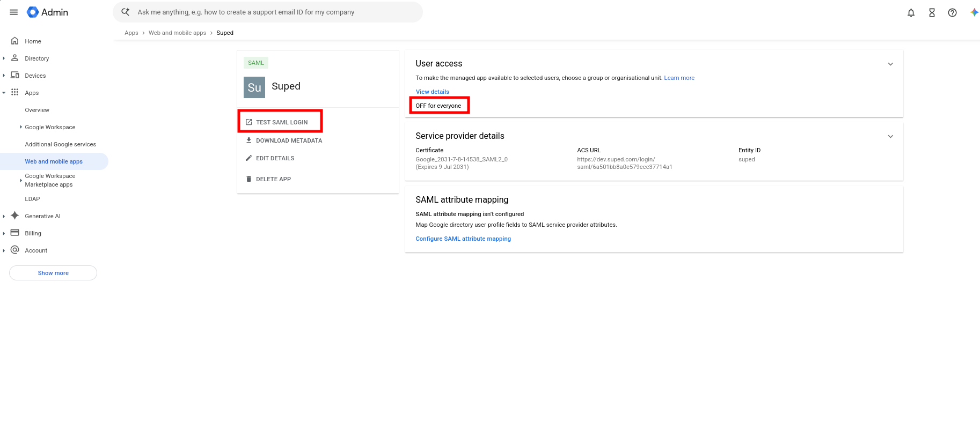Select Web and mobile apps item
The width and height of the screenshot is (980, 430).
54,161
